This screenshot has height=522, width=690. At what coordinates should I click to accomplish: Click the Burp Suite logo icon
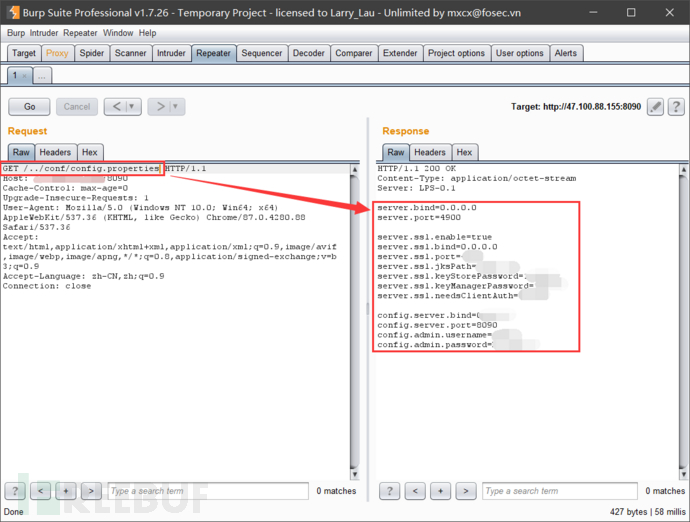click(13, 12)
